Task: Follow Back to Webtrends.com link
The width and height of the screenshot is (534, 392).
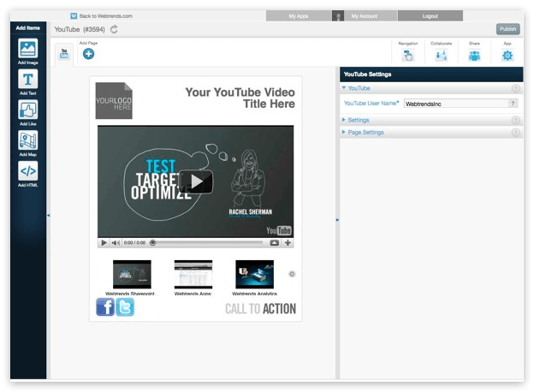Action: (x=105, y=16)
